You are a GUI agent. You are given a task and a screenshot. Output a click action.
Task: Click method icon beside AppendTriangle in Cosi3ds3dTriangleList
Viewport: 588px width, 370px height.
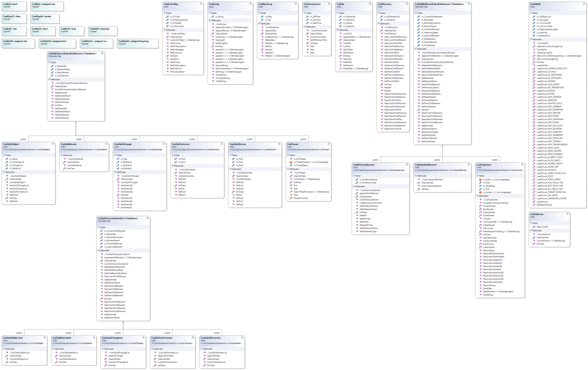[105, 356]
